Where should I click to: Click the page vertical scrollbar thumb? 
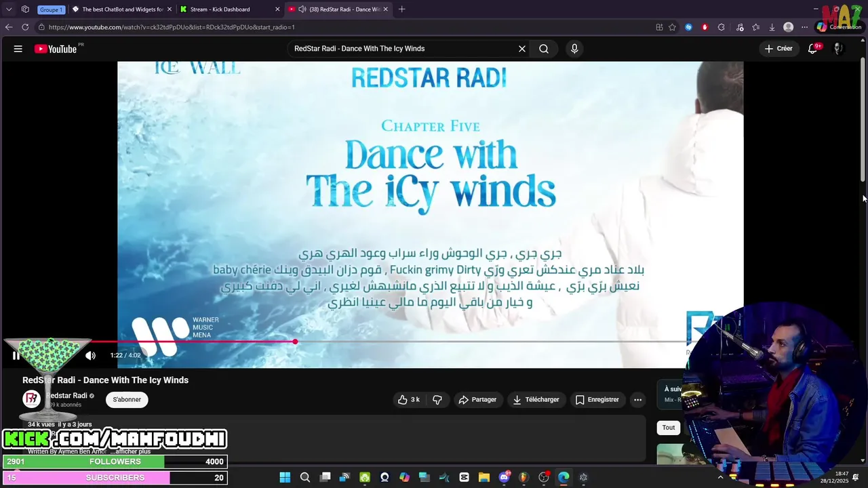tap(863, 119)
